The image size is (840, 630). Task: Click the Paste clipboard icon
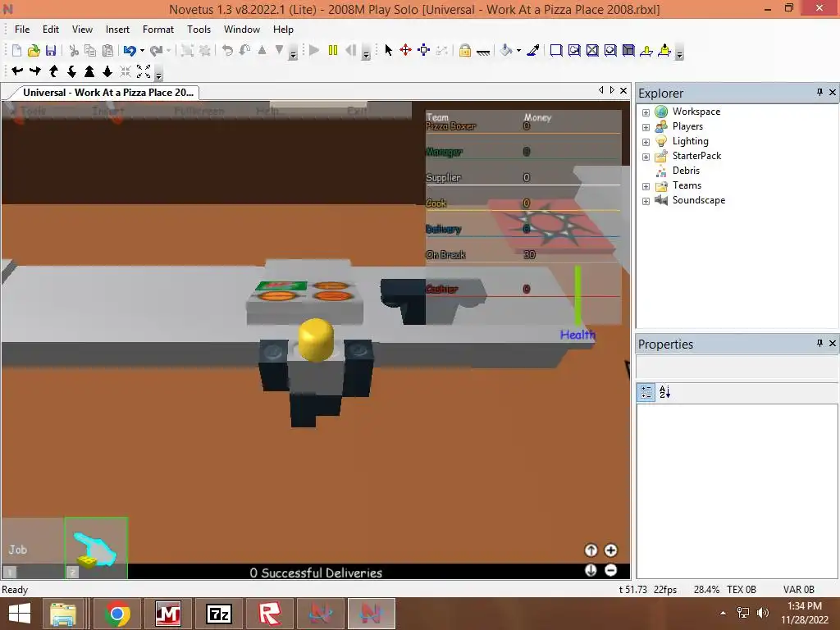point(107,50)
